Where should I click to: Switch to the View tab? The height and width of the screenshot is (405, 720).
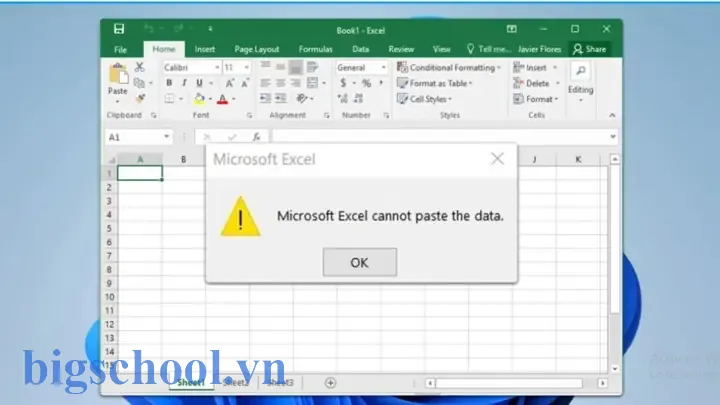(441, 49)
